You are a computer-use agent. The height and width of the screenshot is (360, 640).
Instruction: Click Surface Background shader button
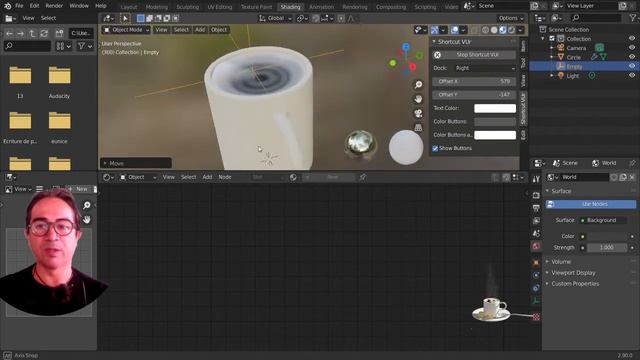pyautogui.click(x=603, y=220)
